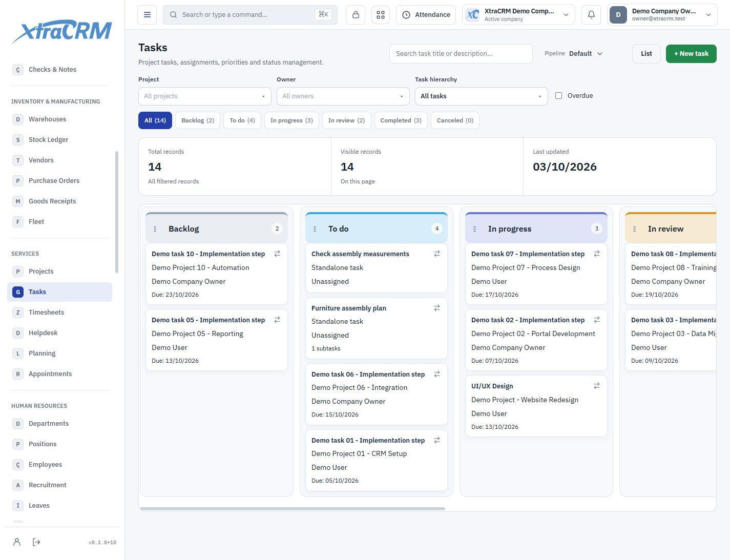730x560 pixels.
Task: Open the Owner filter dropdown
Action: [343, 96]
